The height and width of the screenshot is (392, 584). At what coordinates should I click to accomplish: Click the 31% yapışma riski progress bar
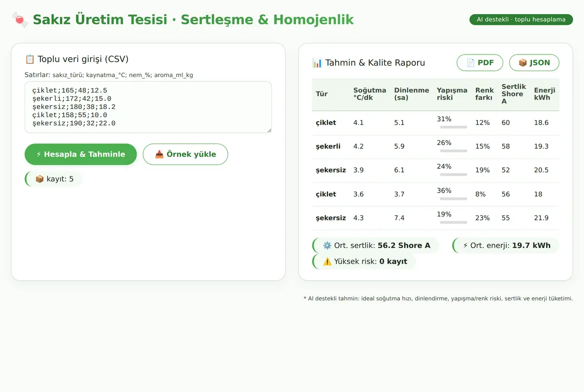coord(454,127)
